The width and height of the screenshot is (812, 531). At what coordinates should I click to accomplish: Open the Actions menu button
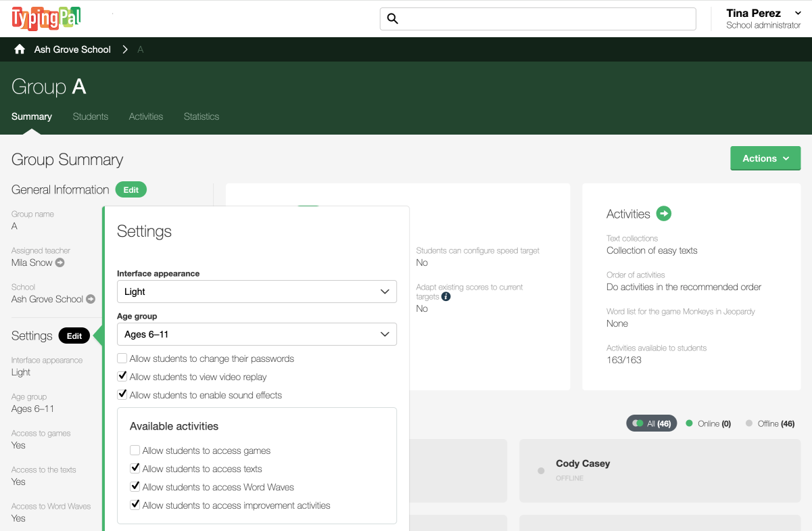(765, 158)
